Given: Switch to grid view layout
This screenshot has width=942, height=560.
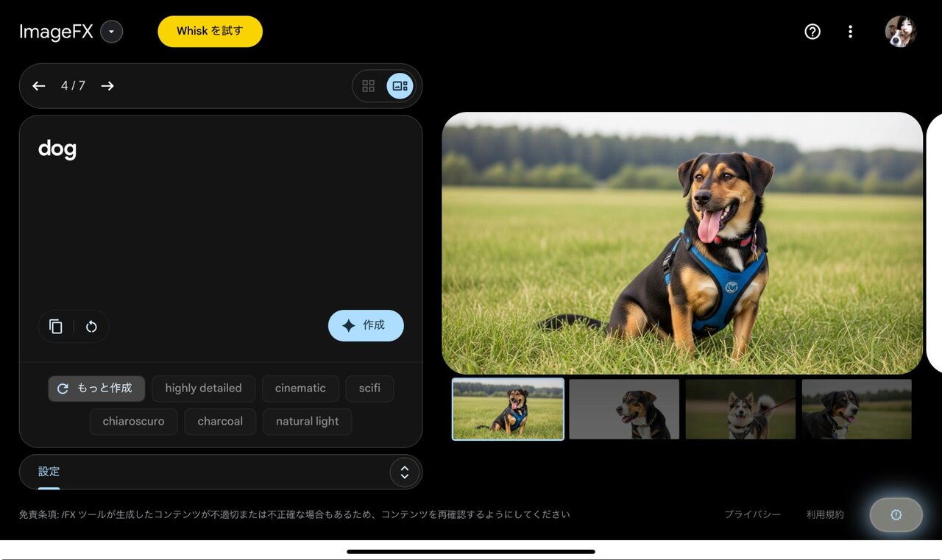Looking at the screenshot, I should coord(369,86).
